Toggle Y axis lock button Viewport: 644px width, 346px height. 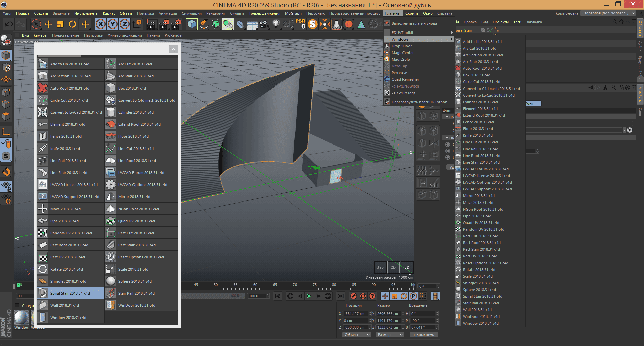coord(113,24)
